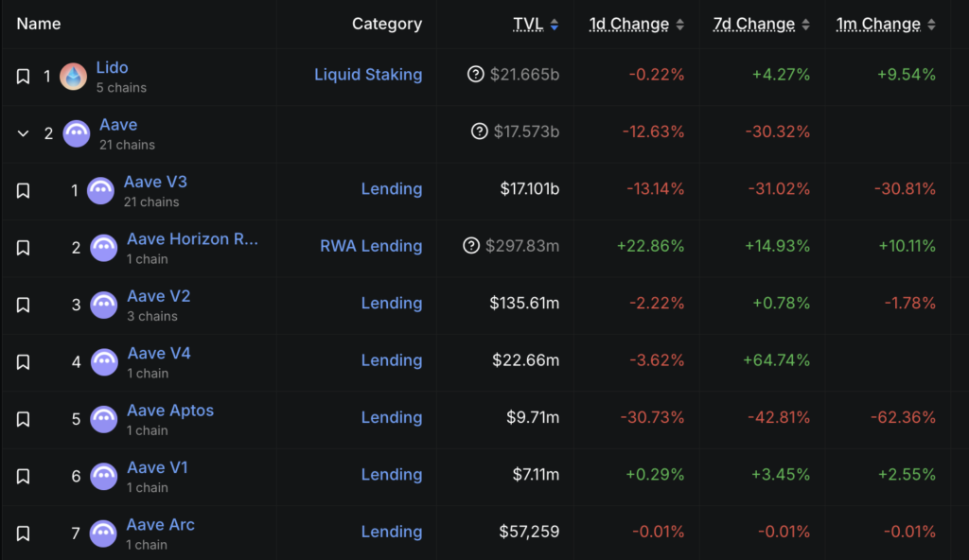Click the question icon next to $297.83m
Screen dimensions: 969x560
click(471, 246)
